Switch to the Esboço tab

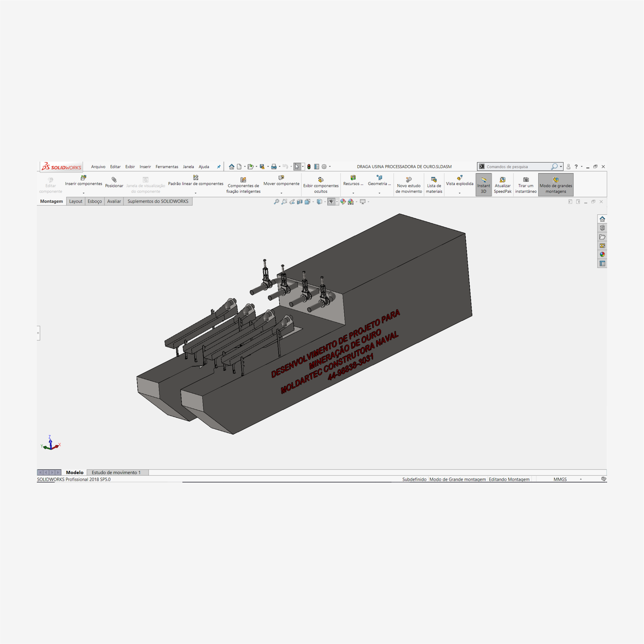95,201
